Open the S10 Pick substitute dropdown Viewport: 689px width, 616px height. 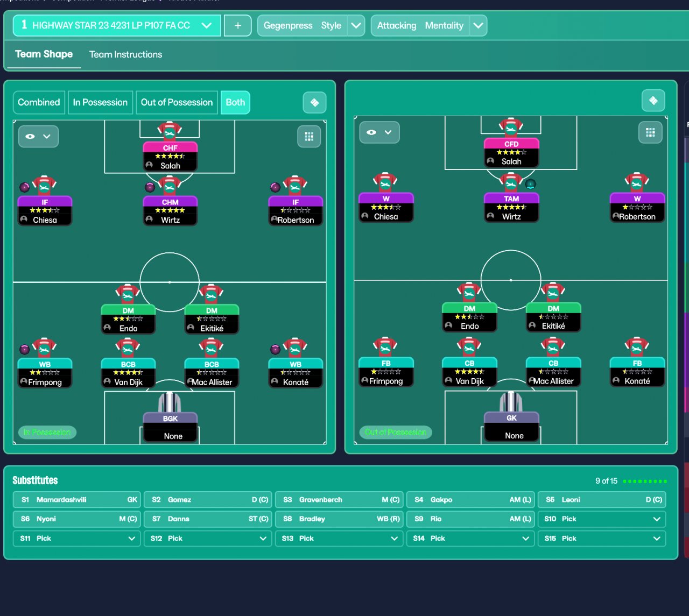[x=602, y=519]
